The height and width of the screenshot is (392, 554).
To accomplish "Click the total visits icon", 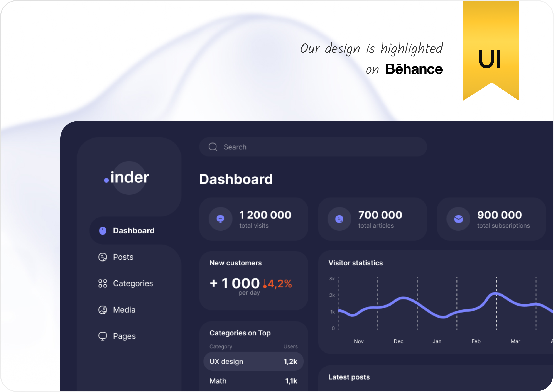I will pyautogui.click(x=220, y=219).
